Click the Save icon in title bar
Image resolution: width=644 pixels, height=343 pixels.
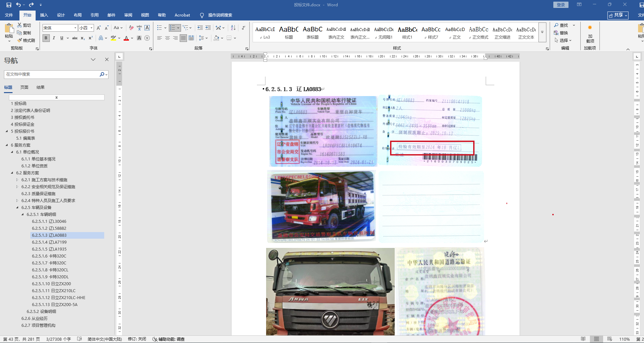point(9,5)
